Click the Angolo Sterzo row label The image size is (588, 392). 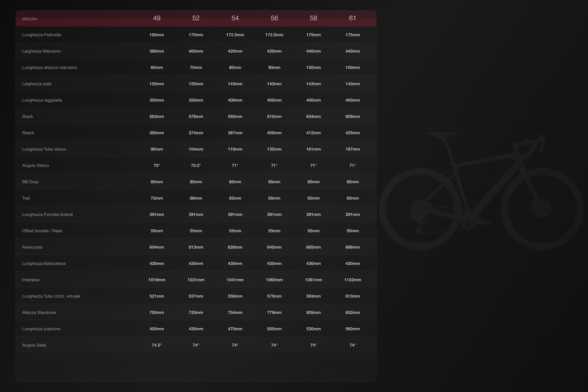point(35,165)
